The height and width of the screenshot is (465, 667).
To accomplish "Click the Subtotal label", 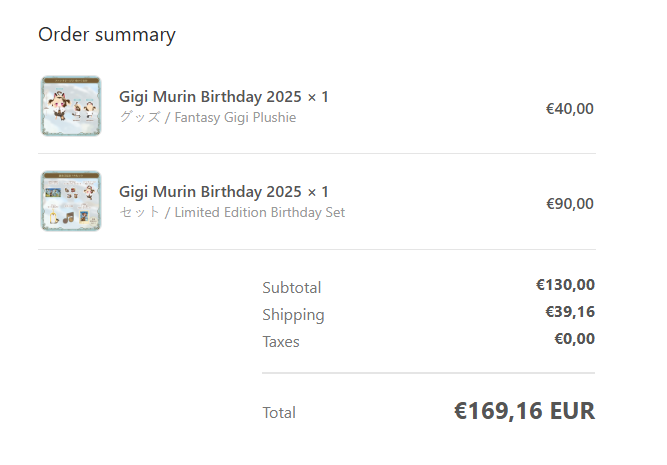I will [x=291, y=288].
